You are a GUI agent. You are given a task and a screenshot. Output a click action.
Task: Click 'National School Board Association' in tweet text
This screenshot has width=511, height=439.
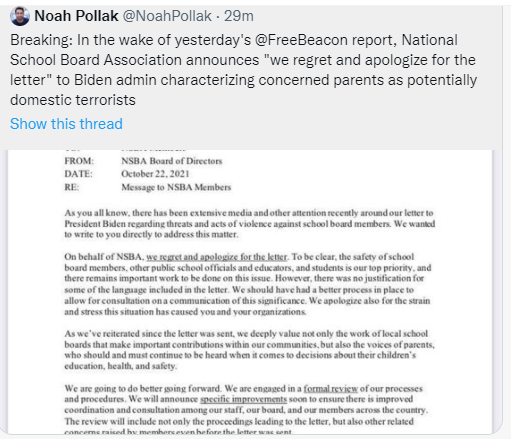pyautogui.click(x=233, y=50)
